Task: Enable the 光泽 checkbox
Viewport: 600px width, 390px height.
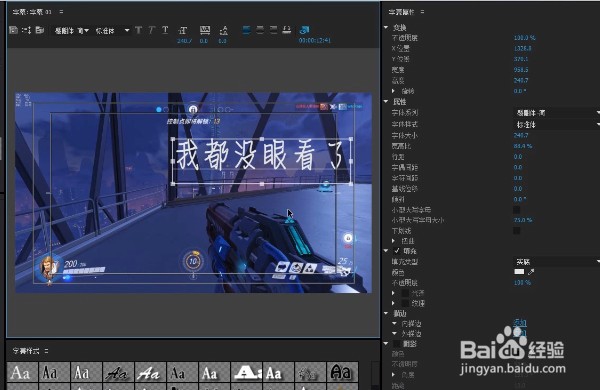Action: 405,293
